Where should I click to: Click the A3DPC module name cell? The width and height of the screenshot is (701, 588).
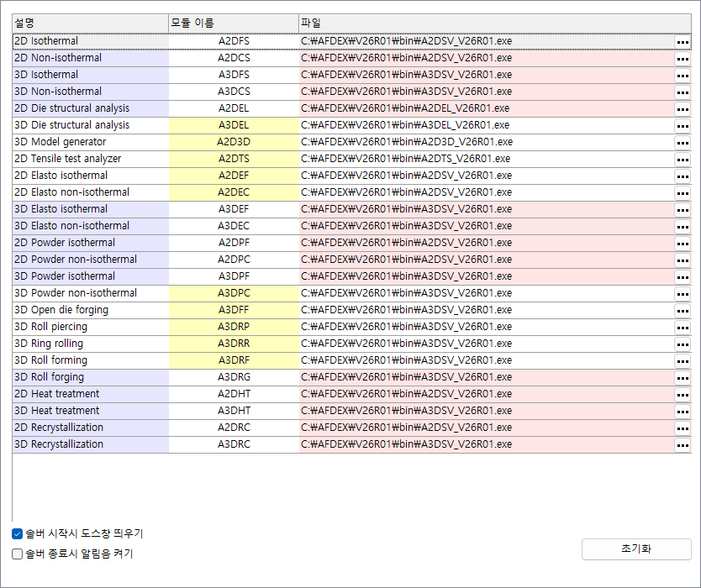tap(234, 293)
